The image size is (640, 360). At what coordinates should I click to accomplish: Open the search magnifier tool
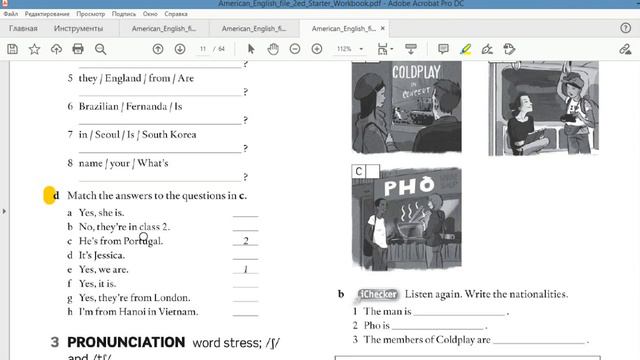pos(100,49)
